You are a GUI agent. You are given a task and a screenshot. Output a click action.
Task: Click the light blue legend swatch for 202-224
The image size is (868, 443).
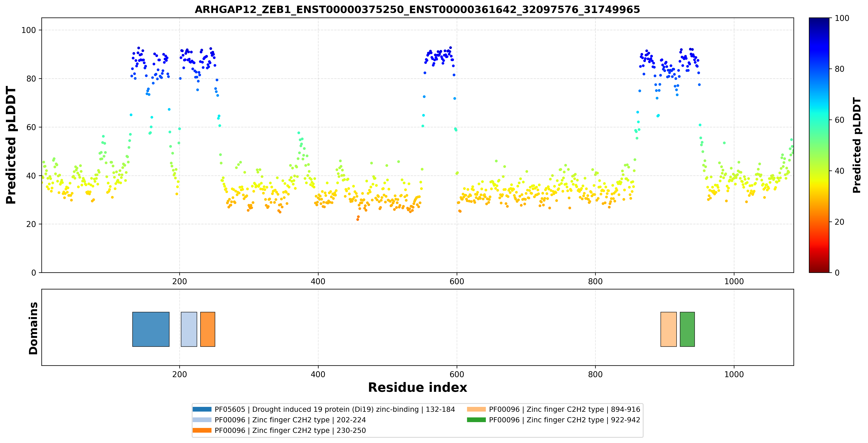202,420
